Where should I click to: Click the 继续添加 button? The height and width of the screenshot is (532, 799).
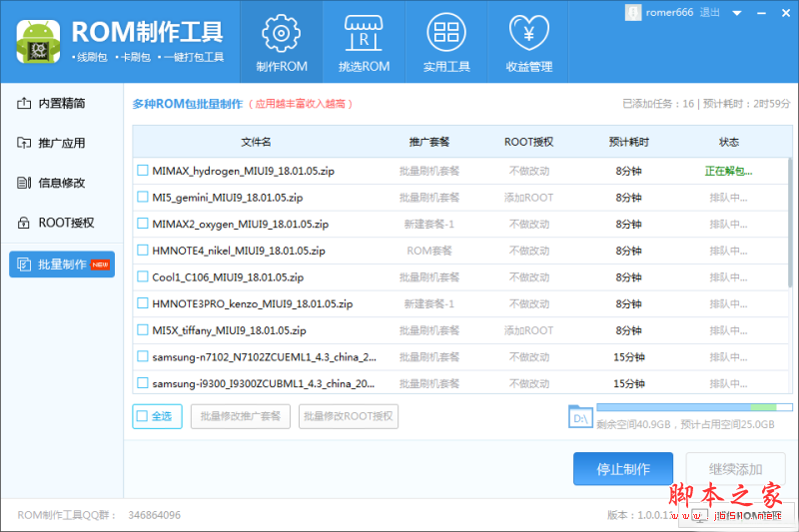click(735, 469)
